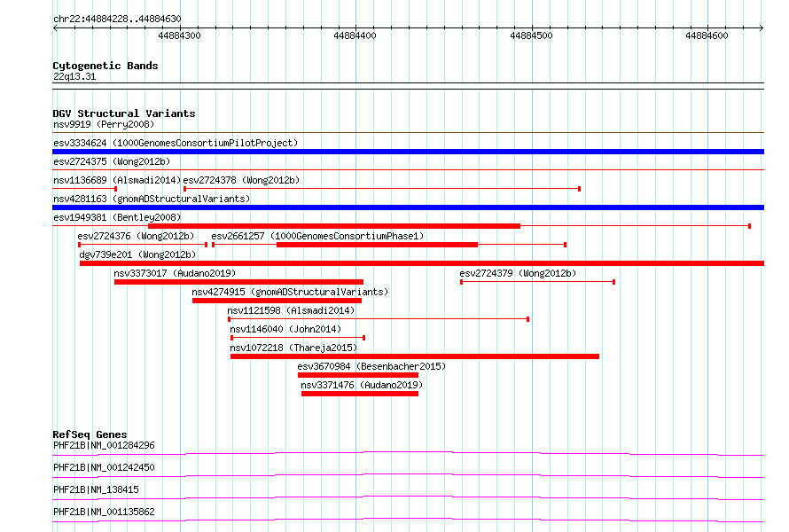Click the PHF21B|NM_138415 gene label

tap(96, 489)
